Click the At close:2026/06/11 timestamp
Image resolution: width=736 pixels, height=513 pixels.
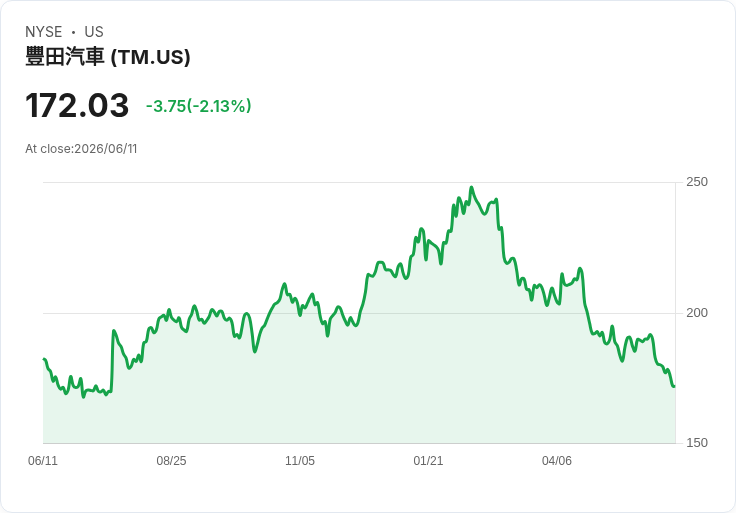[81, 149]
